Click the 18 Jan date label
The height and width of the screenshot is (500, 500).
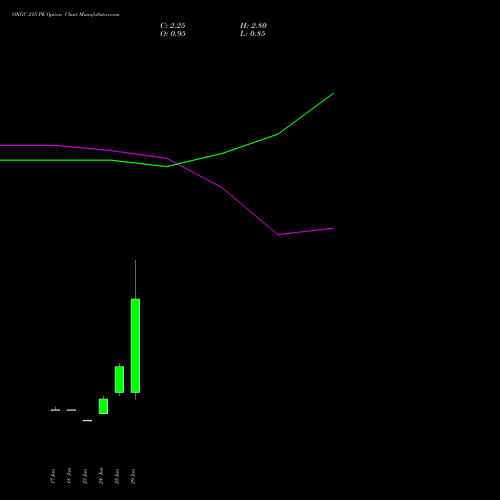pos(69,476)
